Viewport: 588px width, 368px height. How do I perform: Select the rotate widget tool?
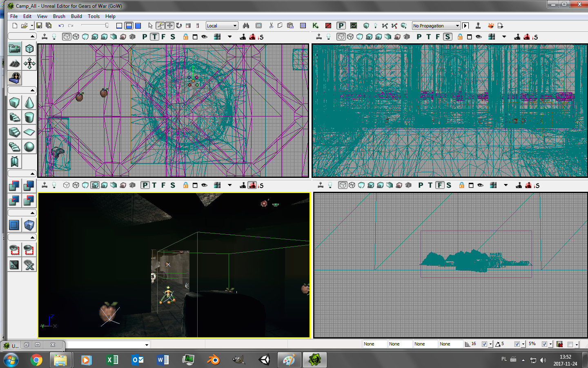(x=179, y=25)
